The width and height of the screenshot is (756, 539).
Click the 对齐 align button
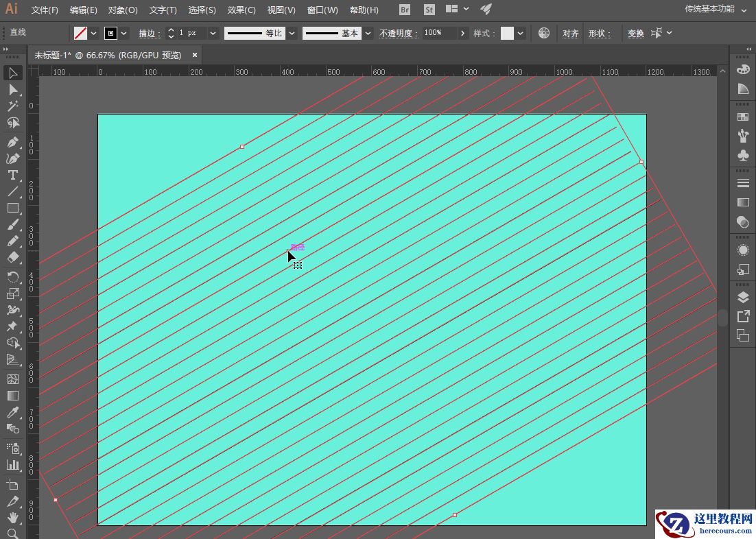(570, 33)
